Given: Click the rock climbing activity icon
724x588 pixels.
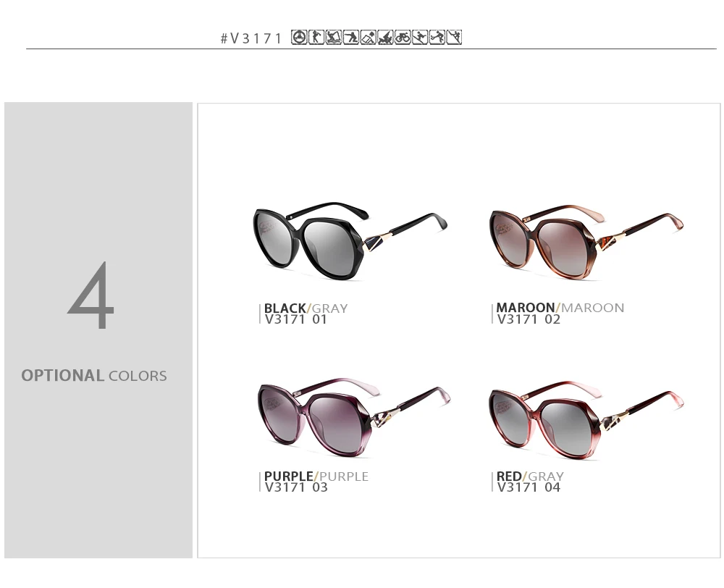Looking at the screenshot, I should 455,37.
